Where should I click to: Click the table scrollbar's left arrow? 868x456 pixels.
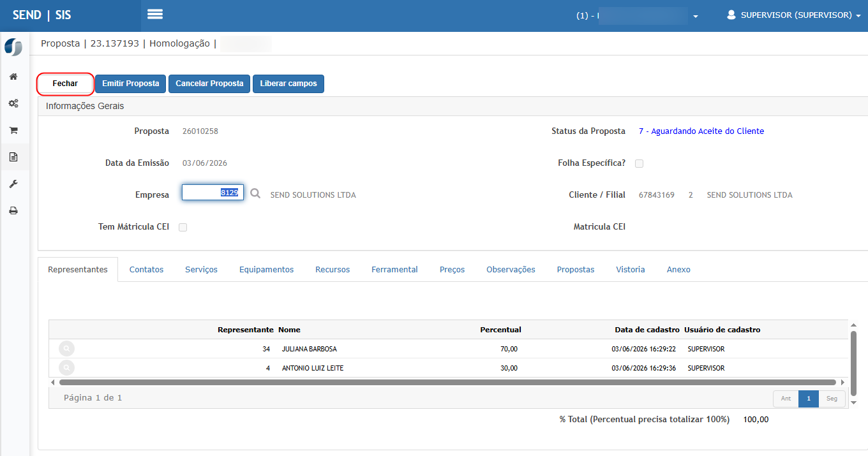[x=52, y=382]
